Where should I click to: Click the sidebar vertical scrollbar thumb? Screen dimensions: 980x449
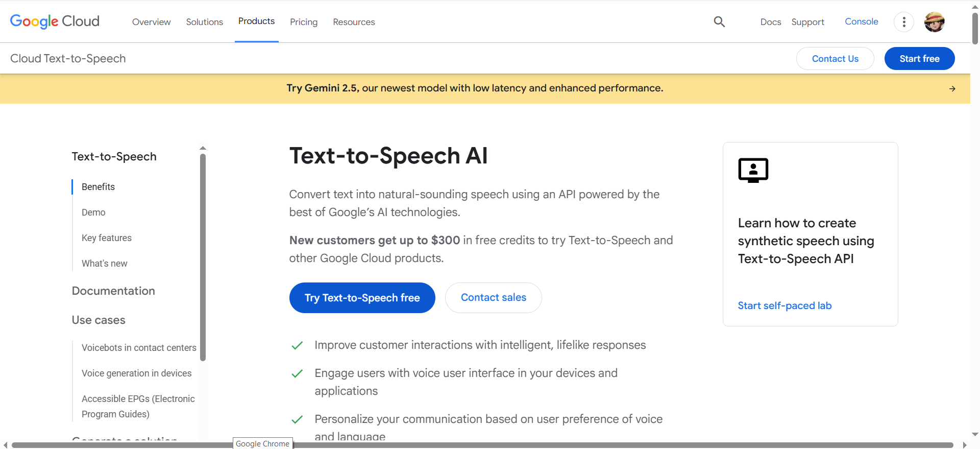coord(203,257)
